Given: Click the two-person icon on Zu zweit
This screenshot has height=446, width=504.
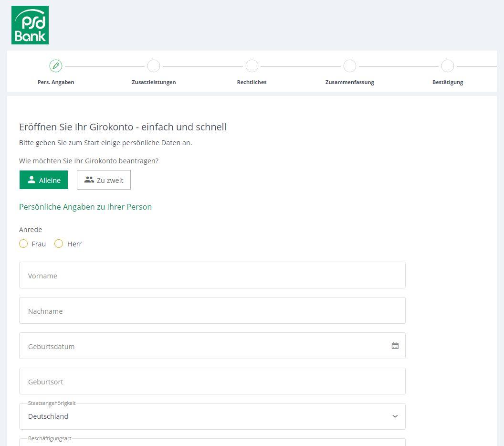Looking at the screenshot, I should pyautogui.click(x=89, y=180).
